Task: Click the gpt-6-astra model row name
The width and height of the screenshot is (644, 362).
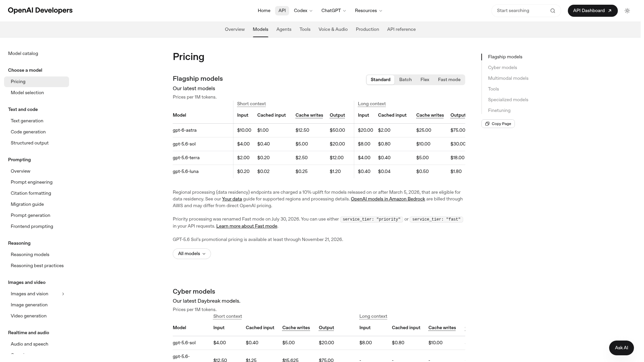Action: 184,130
